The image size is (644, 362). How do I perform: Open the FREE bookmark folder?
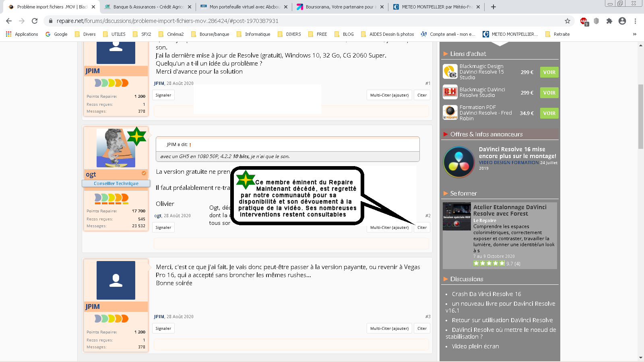point(318,34)
